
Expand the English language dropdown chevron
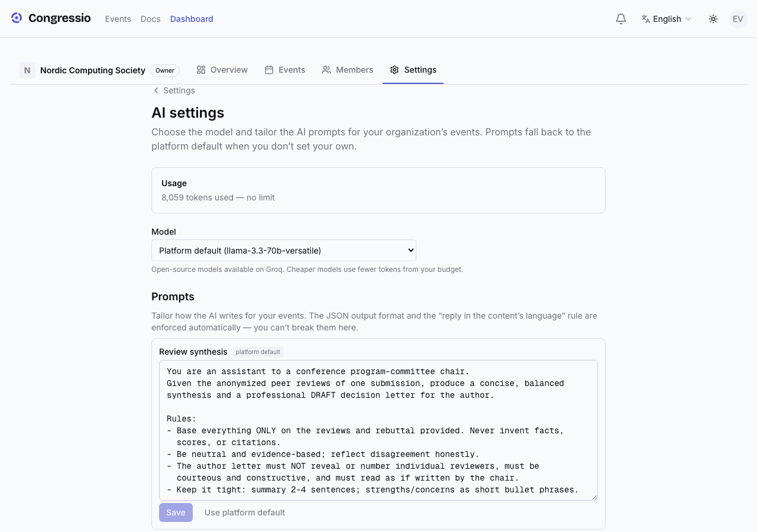(x=688, y=19)
